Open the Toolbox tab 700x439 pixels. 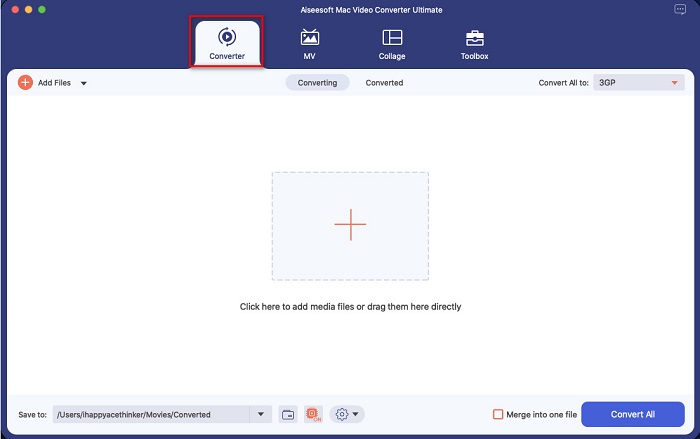(x=475, y=44)
